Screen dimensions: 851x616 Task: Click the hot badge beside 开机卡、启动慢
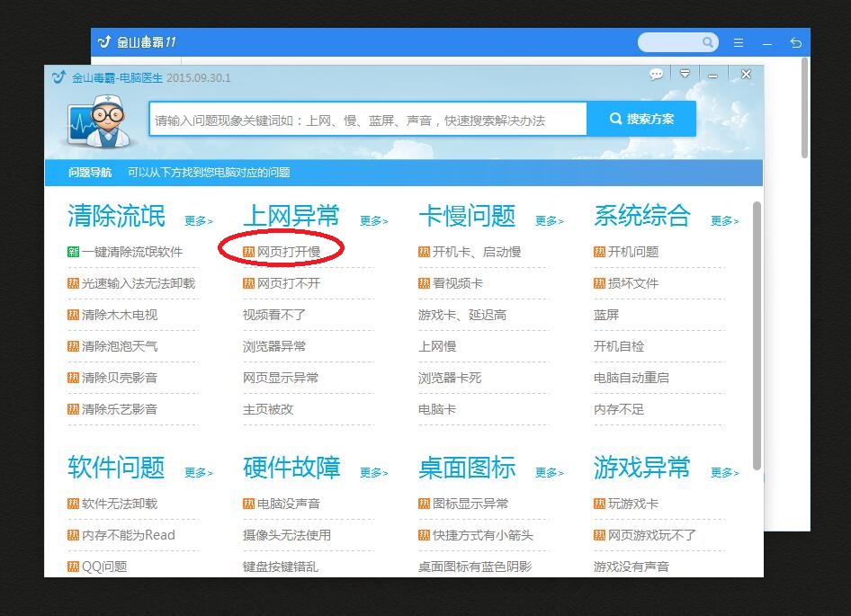[x=424, y=252]
